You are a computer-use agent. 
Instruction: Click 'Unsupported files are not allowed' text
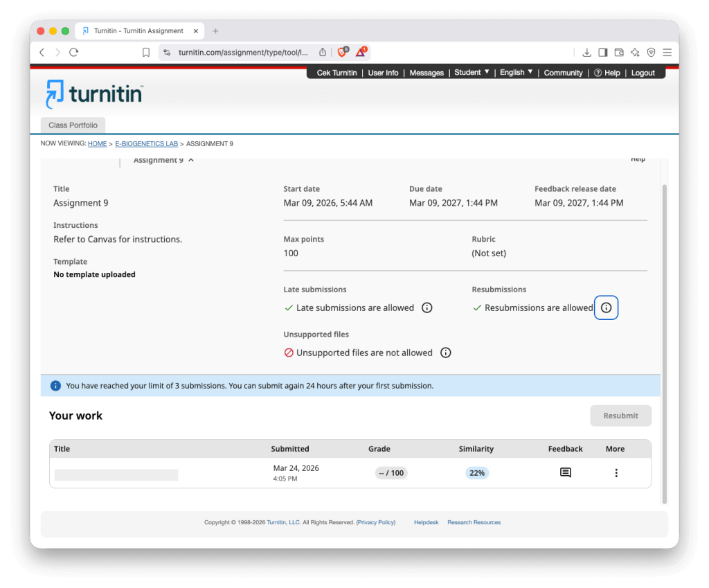click(364, 353)
